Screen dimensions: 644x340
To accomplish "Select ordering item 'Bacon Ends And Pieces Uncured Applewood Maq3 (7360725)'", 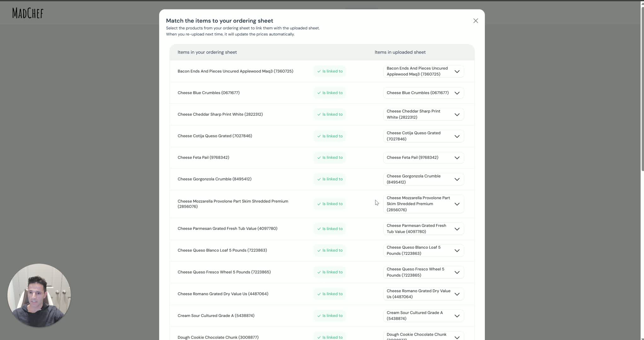I will point(235,71).
